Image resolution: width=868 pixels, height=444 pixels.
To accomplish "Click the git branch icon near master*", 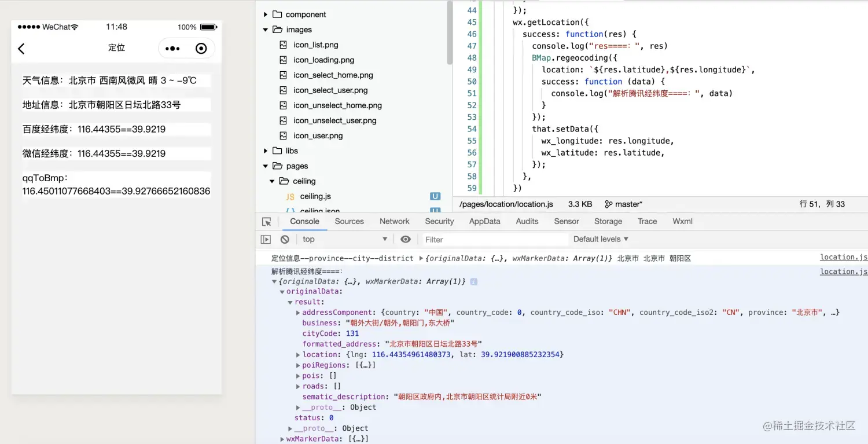I will 608,204.
